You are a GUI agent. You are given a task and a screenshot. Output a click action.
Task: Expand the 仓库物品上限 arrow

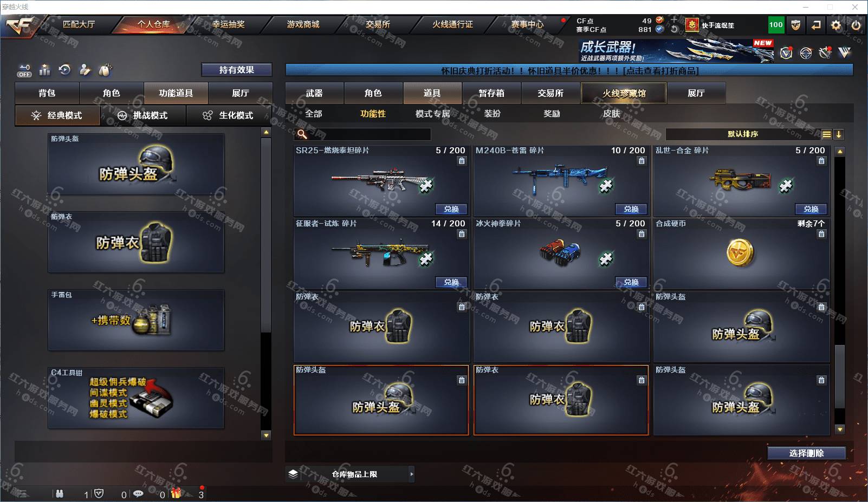pyautogui.click(x=411, y=474)
